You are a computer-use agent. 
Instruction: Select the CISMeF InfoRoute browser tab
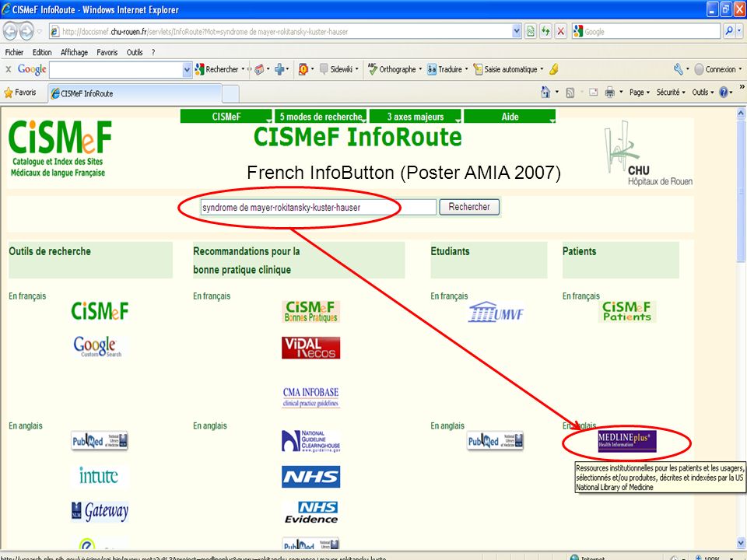pyautogui.click(x=135, y=93)
